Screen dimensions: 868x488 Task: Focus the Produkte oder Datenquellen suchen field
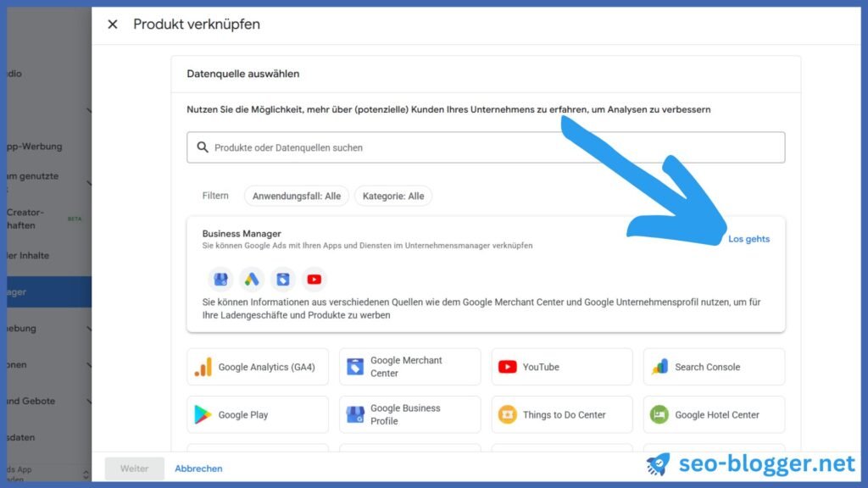pos(486,147)
